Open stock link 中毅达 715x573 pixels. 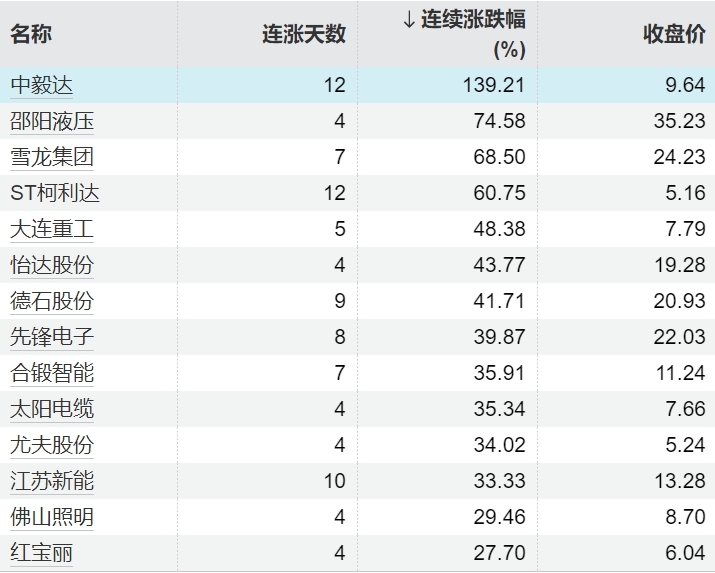[42, 85]
